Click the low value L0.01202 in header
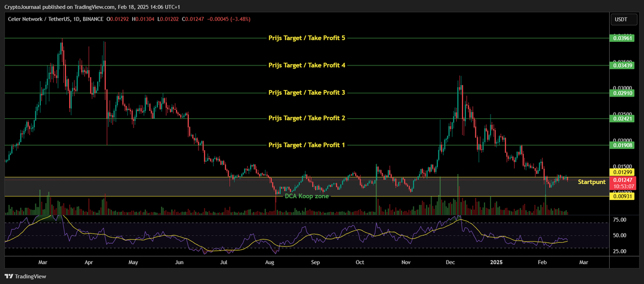 tap(169, 19)
